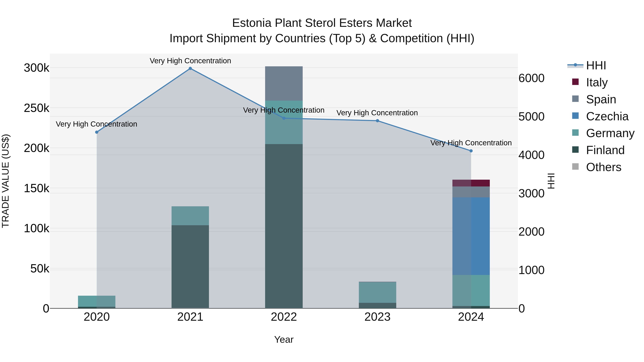
Task: Click the 2020 x-axis label
Action: coord(97,317)
